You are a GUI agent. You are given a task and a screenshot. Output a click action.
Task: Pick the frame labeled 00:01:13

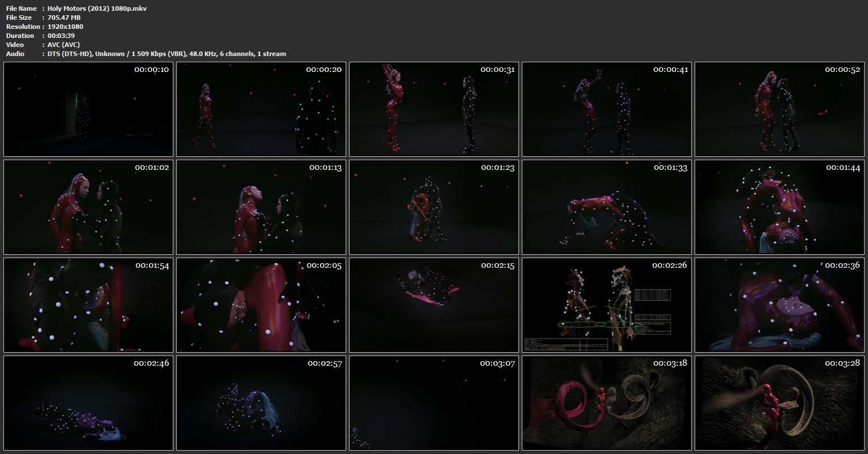click(x=261, y=207)
